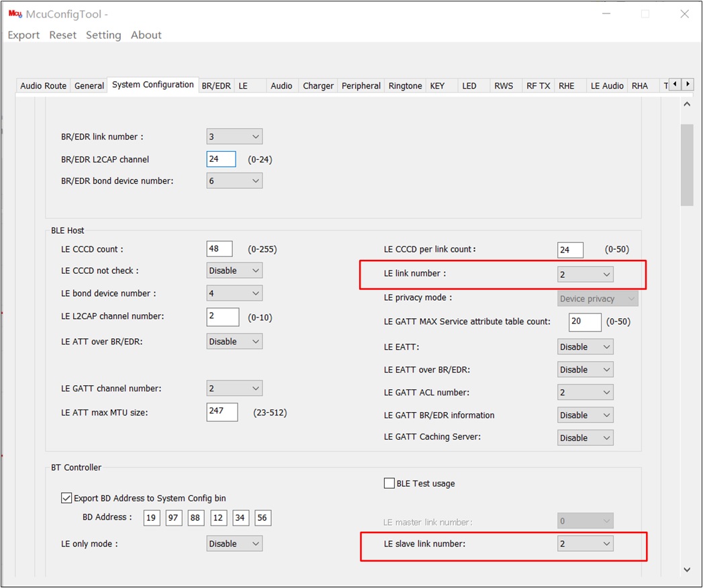This screenshot has height=588, width=703.
Task: Open the LE EATT dropdown
Action: click(585, 347)
